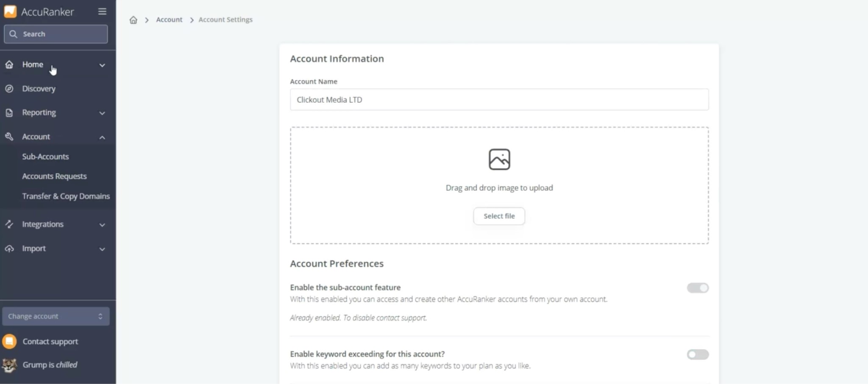Click Grump is chilled status
The image size is (868, 384).
pyautogui.click(x=50, y=365)
